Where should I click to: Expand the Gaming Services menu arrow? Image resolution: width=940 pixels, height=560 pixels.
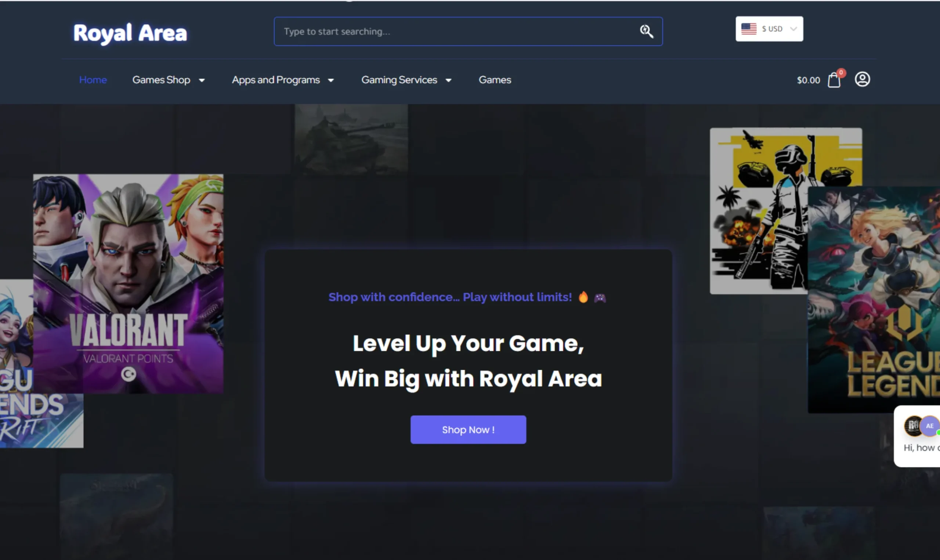[x=448, y=80]
